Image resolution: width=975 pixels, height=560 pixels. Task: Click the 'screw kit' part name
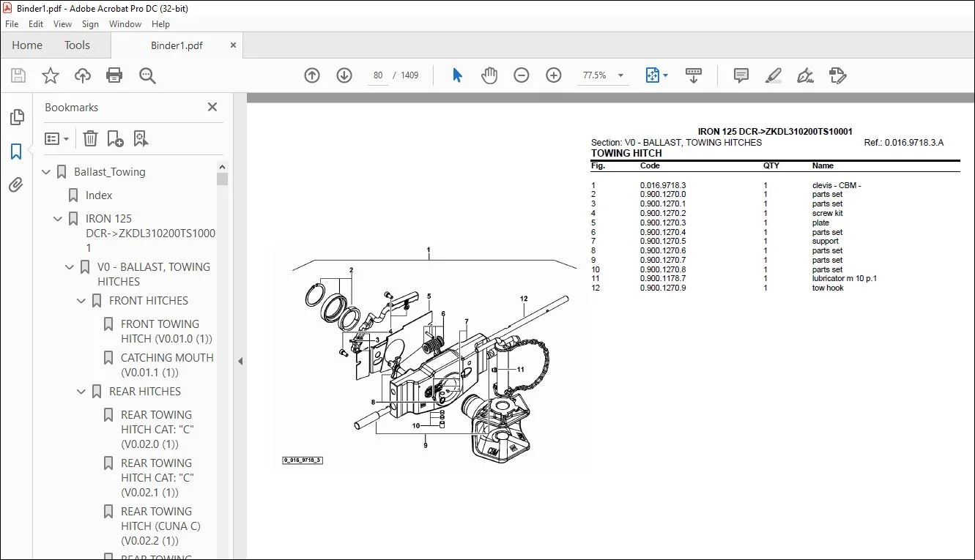coord(828,214)
